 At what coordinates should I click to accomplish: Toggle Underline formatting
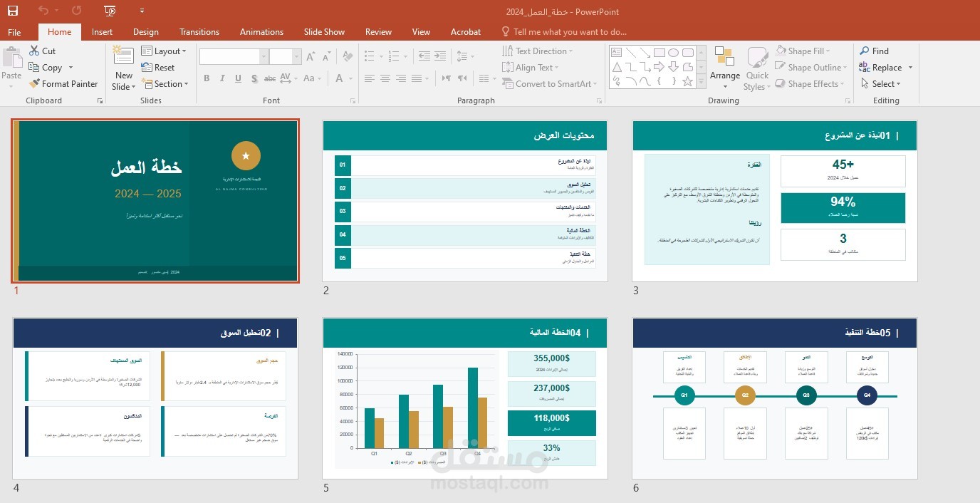point(238,78)
